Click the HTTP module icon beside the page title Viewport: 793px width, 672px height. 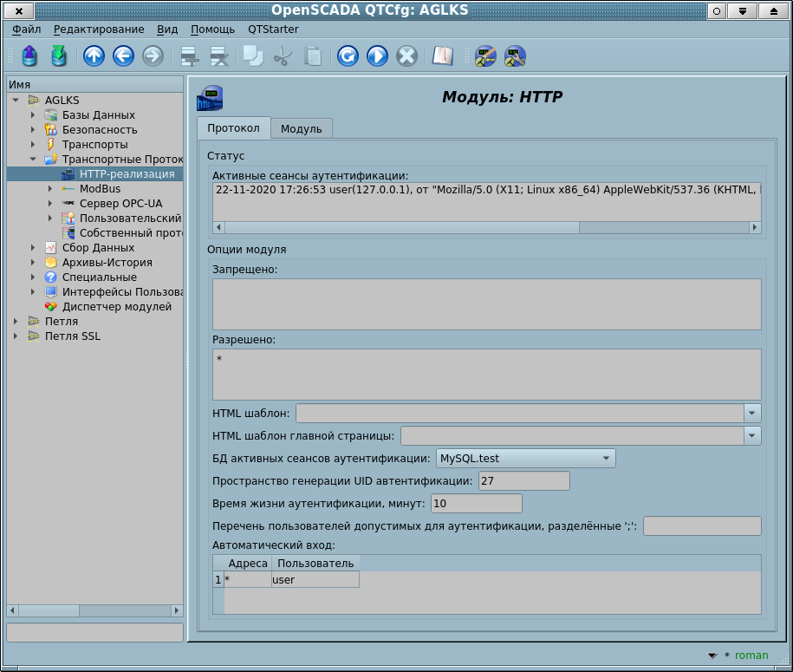tap(211, 98)
